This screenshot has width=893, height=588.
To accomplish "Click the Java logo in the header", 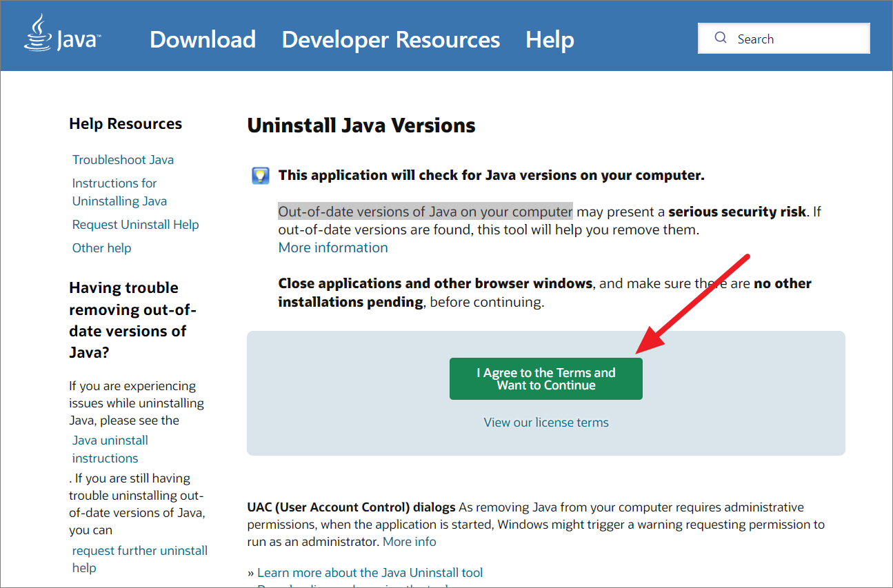I will [63, 32].
